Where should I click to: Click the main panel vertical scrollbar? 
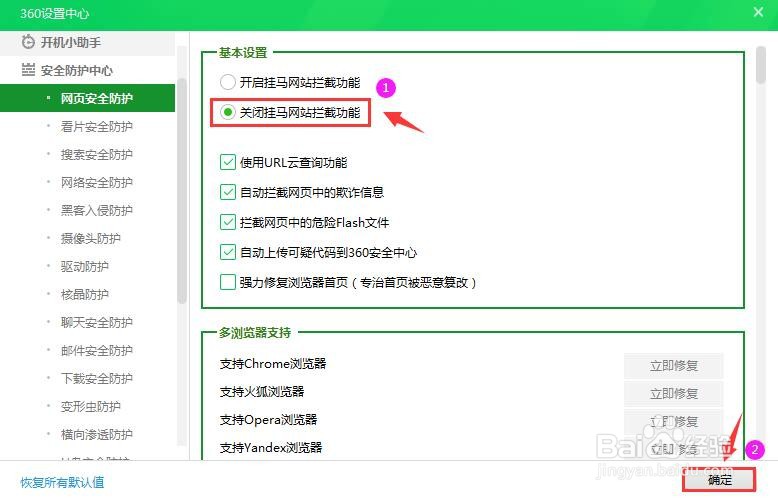tap(761, 65)
